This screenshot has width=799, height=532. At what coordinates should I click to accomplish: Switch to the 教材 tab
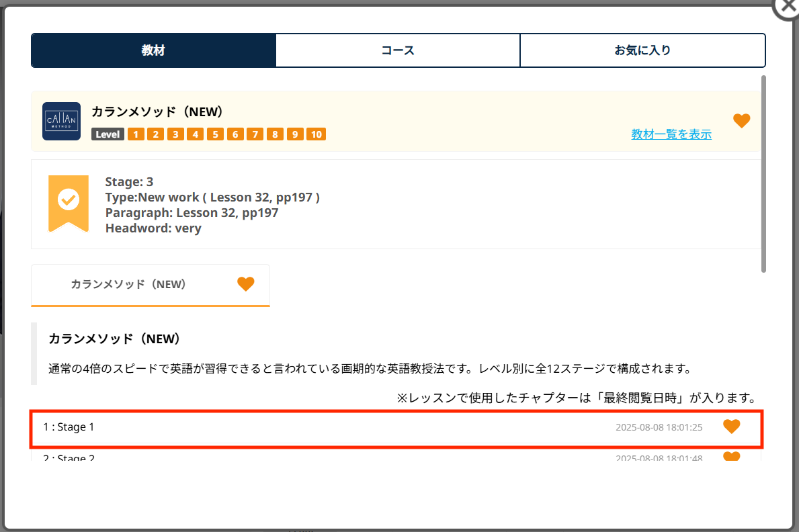pyautogui.click(x=153, y=50)
